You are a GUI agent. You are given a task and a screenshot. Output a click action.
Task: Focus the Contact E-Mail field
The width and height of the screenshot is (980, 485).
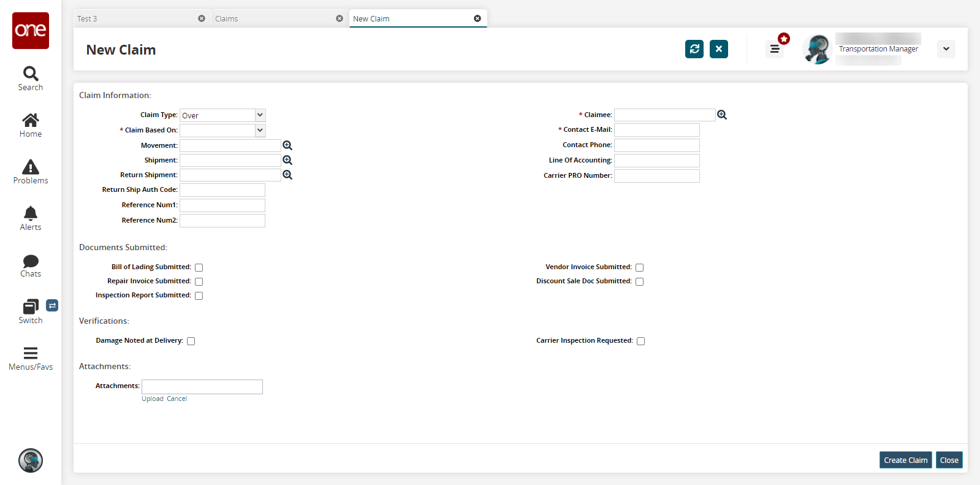[x=657, y=130]
